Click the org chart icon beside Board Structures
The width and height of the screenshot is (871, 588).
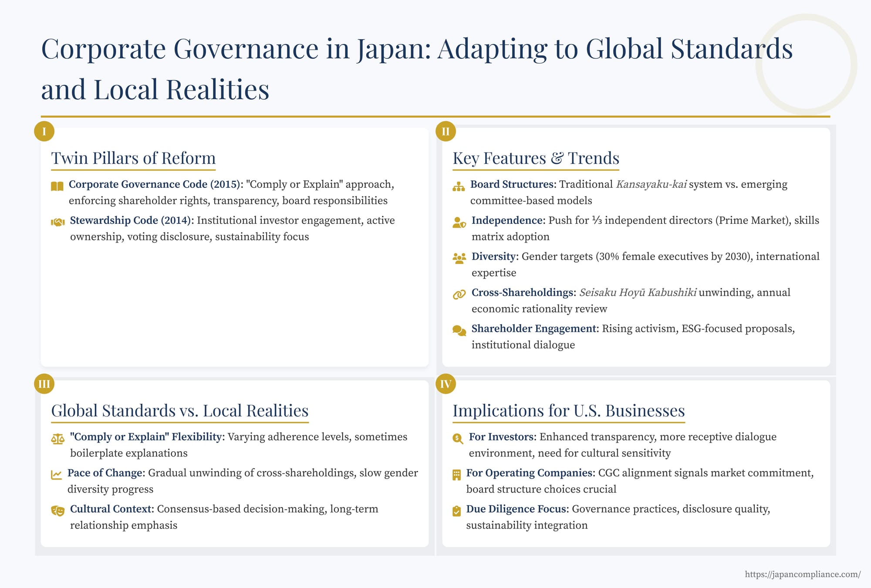459,186
